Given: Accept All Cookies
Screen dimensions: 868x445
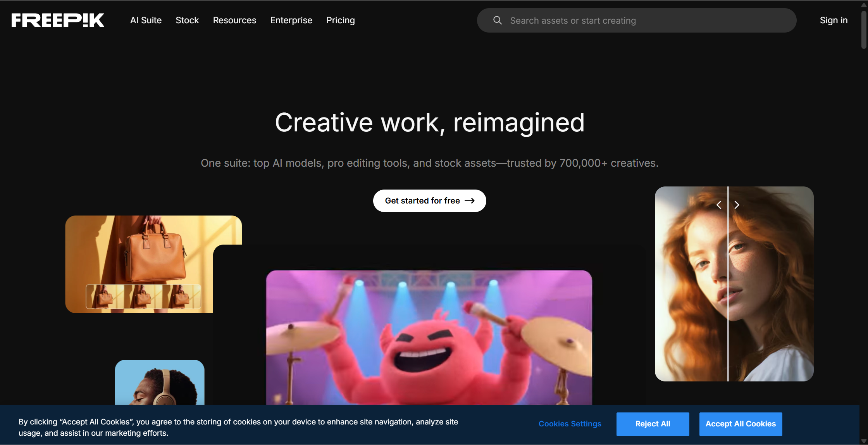Looking at the screenshot, I should 741,424.
